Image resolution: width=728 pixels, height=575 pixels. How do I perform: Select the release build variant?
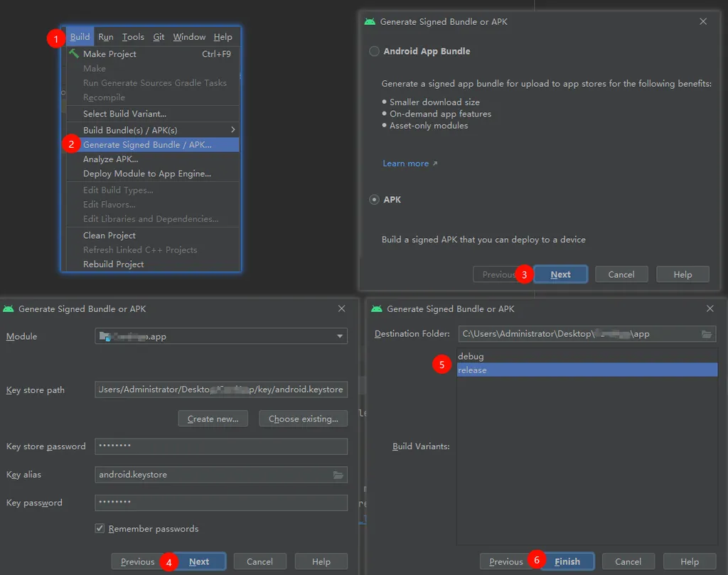[x=587, y=370]
